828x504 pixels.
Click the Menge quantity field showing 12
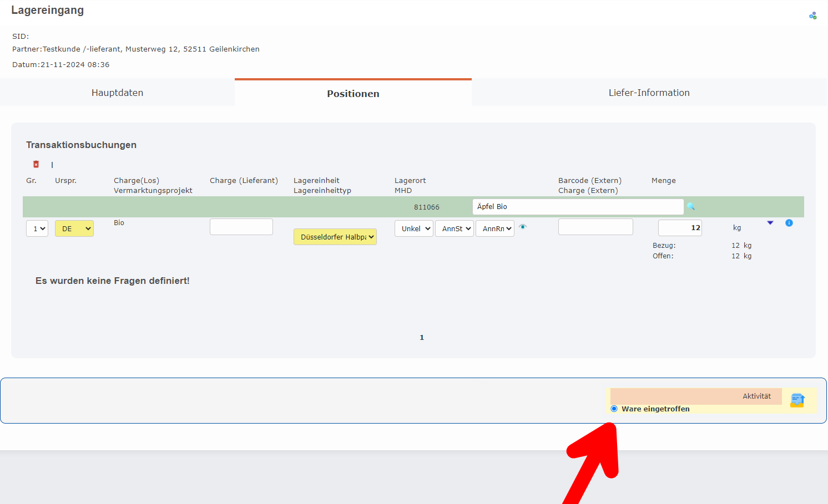[680, 228]
